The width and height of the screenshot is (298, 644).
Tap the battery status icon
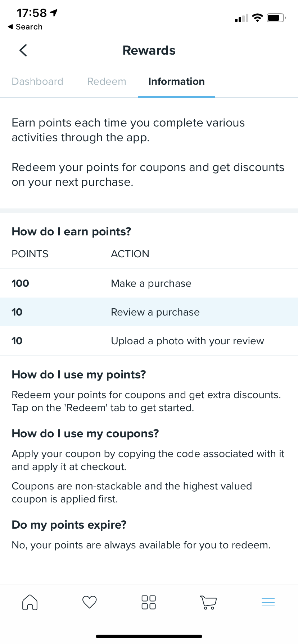tap(276, 18)
